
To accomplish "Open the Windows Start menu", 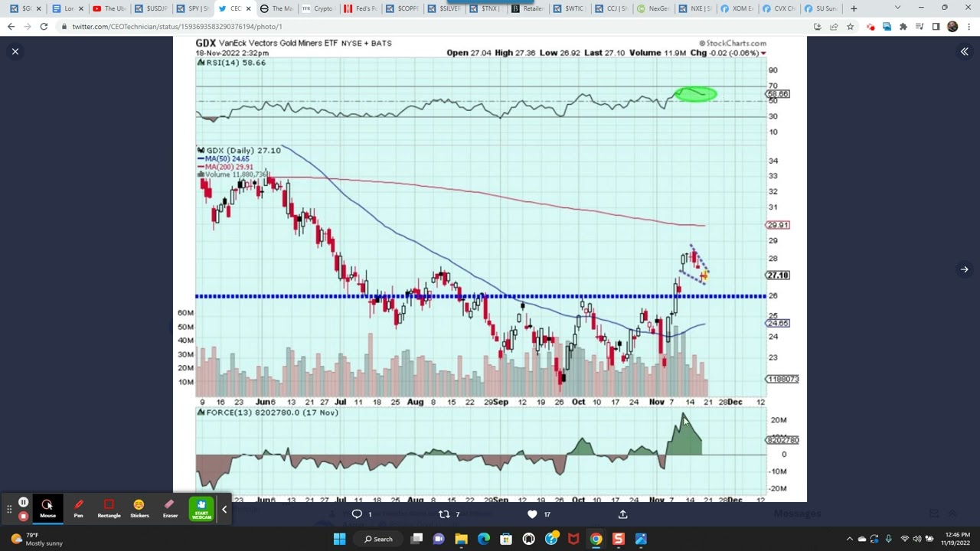I will click(339, 539).
